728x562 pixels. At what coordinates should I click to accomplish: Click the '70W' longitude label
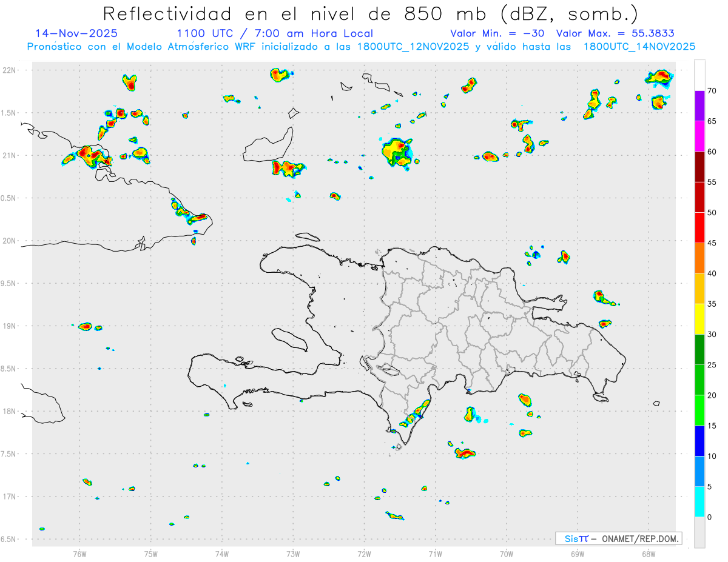(x=506, y=554)
